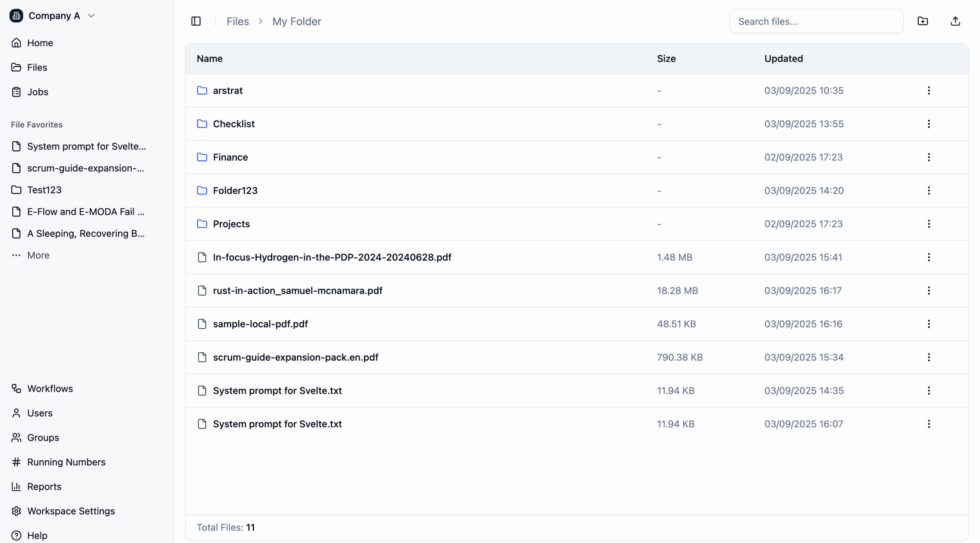
Task: Toggle the sidebar panel icon
Action: coord(196,21)
